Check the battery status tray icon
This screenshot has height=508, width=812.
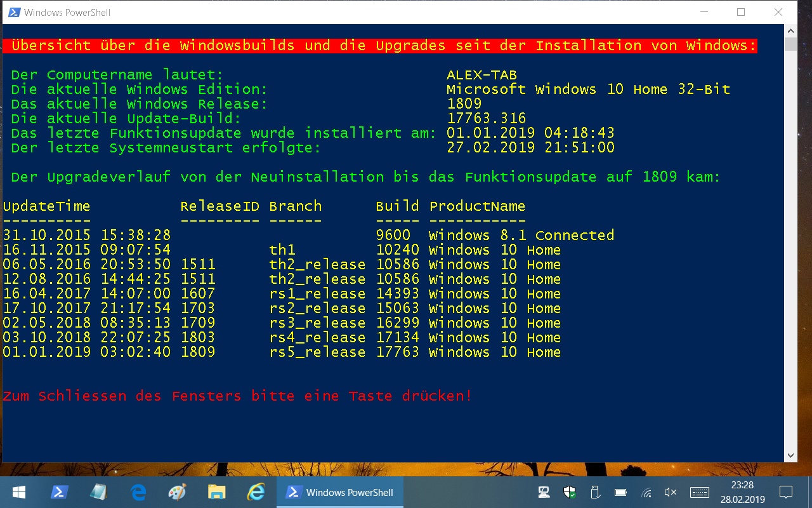click(x=620, y=492)
